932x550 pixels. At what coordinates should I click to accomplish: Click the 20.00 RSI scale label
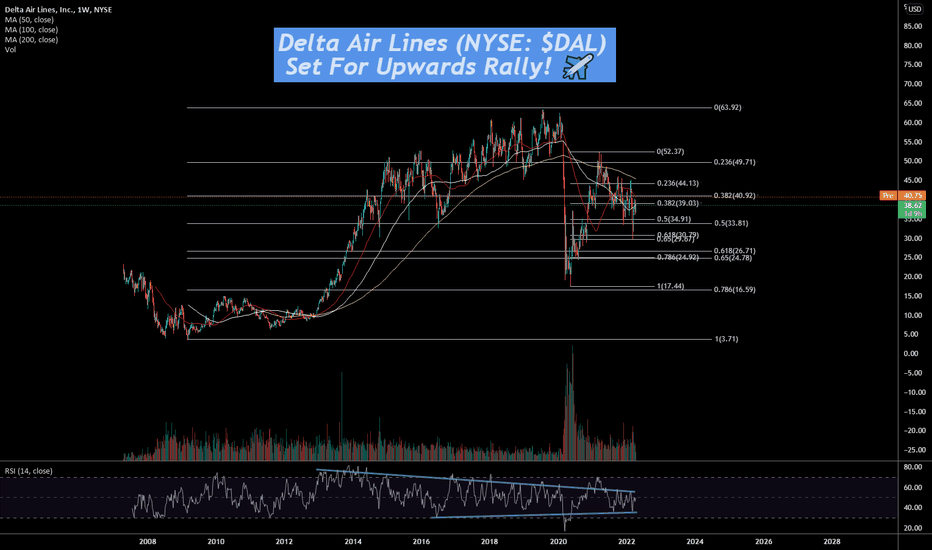913,528
